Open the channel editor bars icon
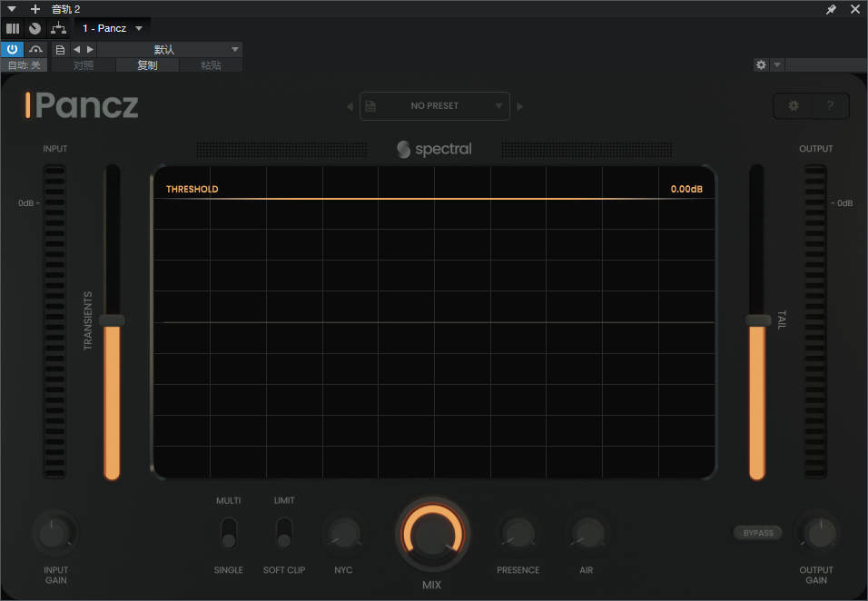The image size is (868, 601). pos(13,28)
